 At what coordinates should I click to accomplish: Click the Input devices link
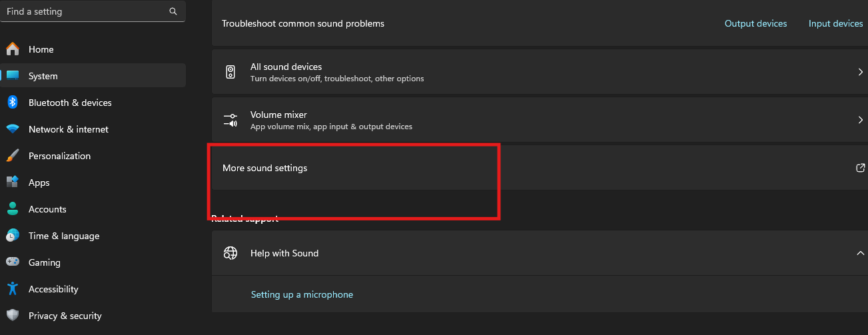click(x=835, y=23)
